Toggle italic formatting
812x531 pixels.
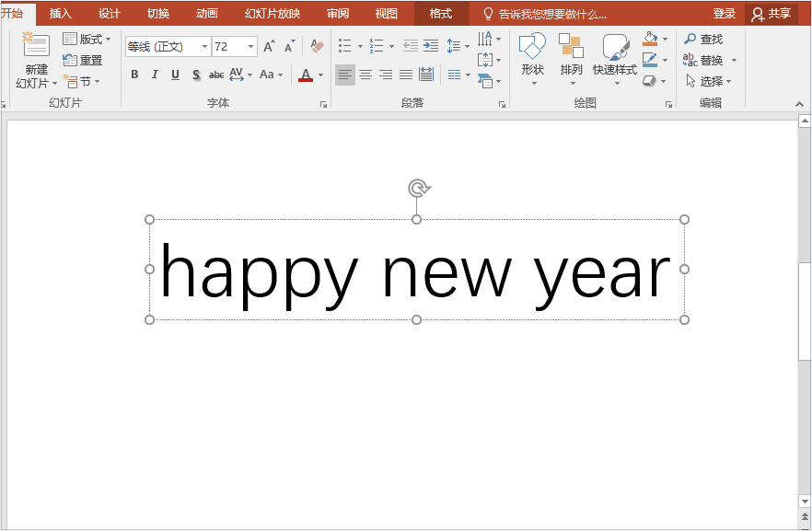coord(155,75)
